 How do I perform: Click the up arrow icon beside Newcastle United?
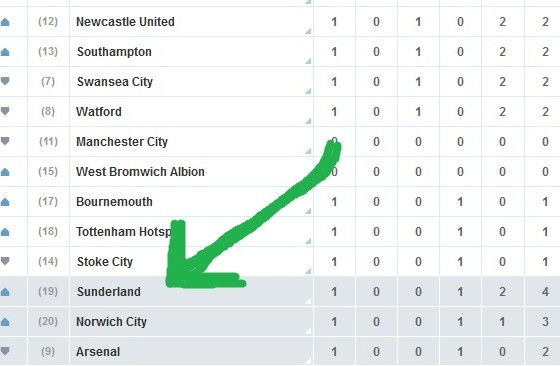pyautogui.click(x=5, y=22)
